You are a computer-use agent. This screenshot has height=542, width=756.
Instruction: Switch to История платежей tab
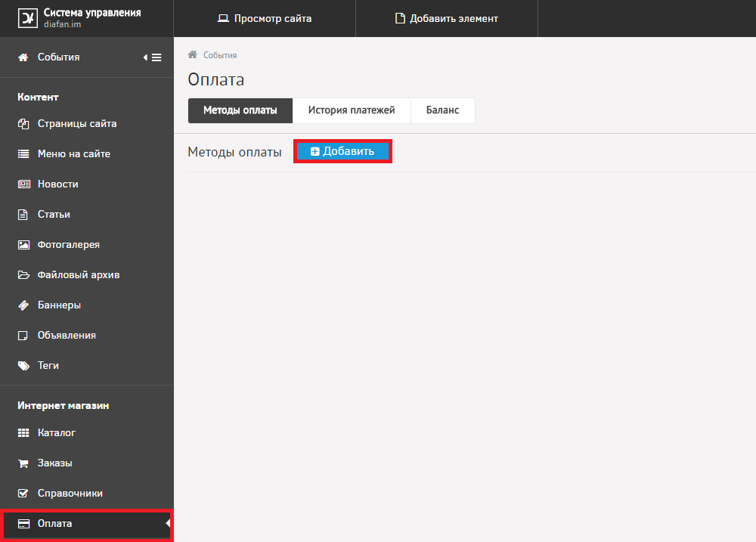[x=351, y=110]
